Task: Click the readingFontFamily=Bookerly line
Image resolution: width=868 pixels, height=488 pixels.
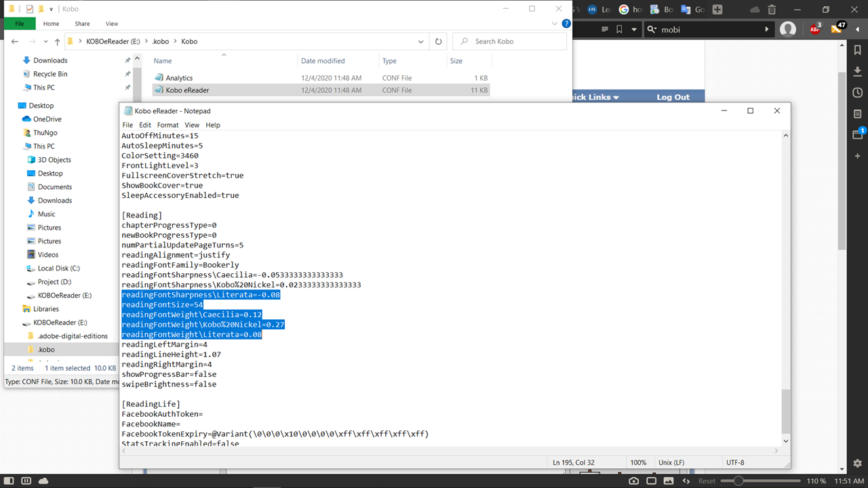Action: (180, 265)
